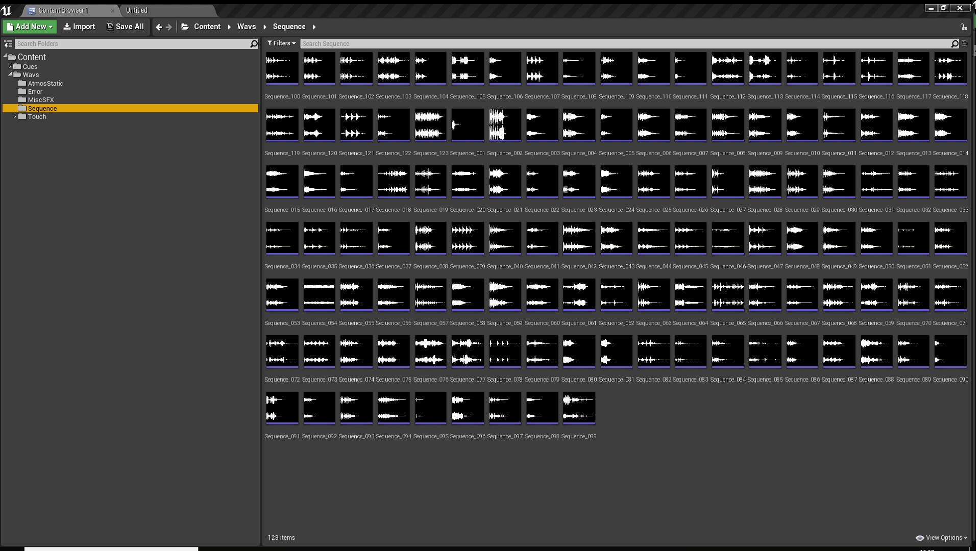Image resolution: width=980 pixels, height=551 pixels.
Task: Click Save All button
Action: click(125, 27)
